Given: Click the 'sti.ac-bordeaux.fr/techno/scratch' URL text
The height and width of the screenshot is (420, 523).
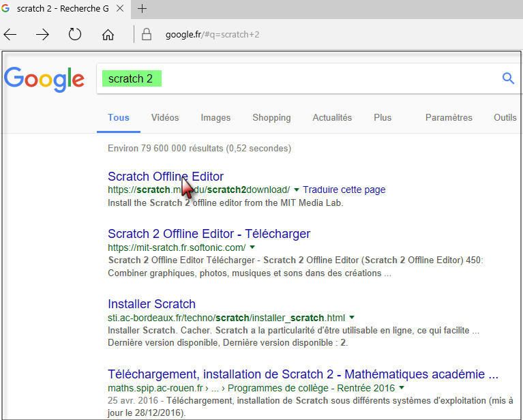Looking at the screenshot, I should [x=226, y=318].
